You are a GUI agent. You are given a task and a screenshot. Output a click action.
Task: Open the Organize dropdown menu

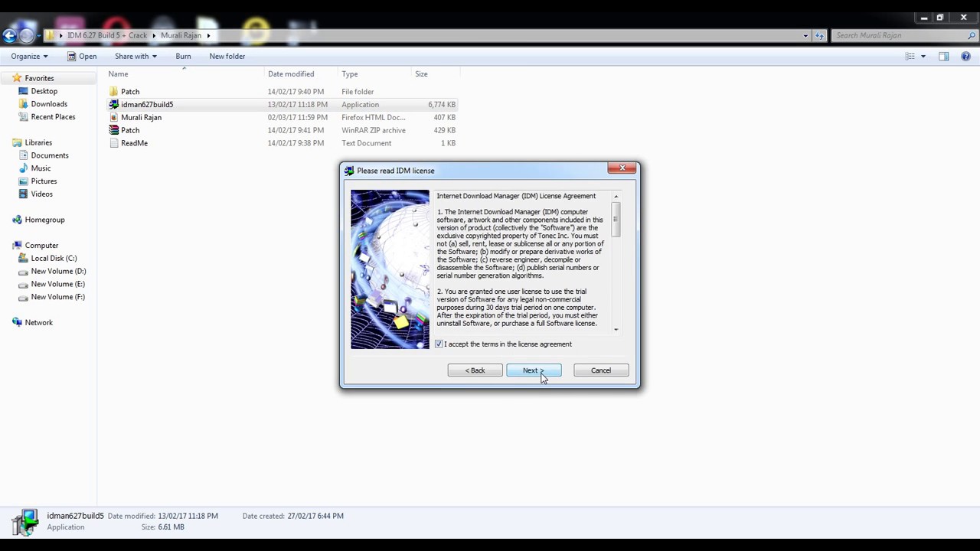point(29,57)
